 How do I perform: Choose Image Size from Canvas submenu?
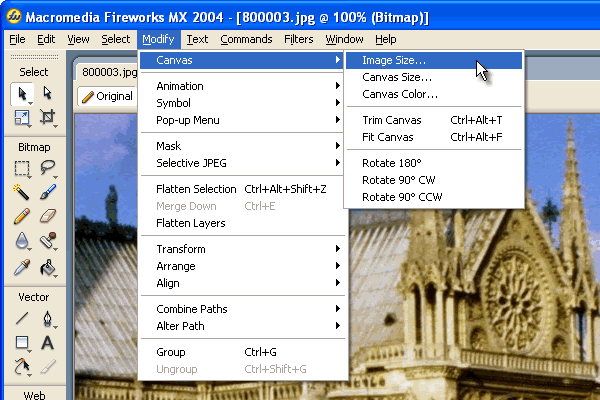coord(434,60)
